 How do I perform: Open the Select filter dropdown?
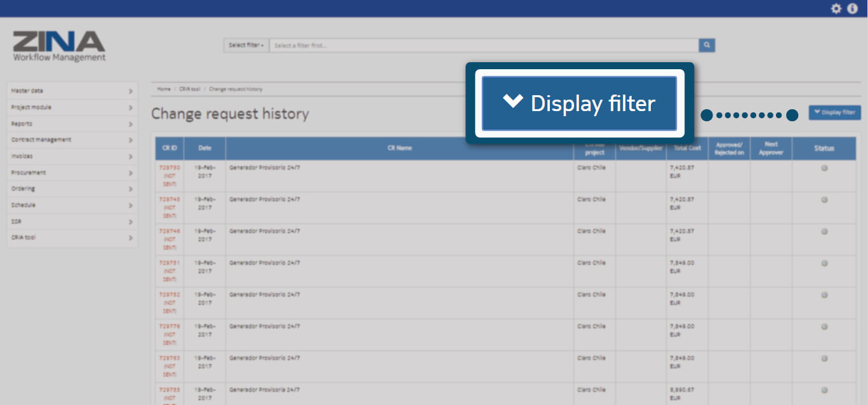[x=246, y=45]
